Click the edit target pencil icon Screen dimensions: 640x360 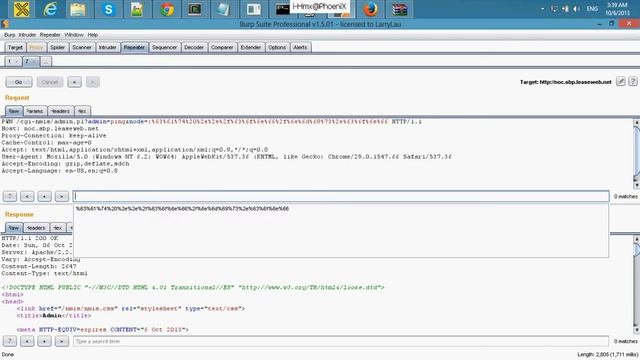(620, 82)
